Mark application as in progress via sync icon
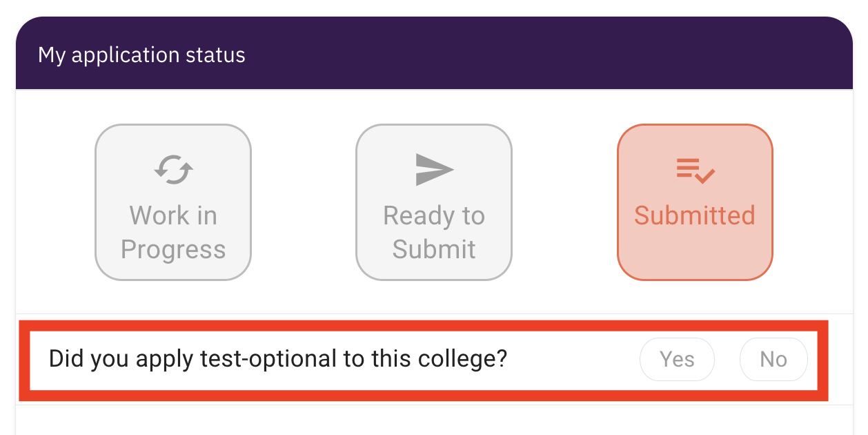 tap(173, 169)
